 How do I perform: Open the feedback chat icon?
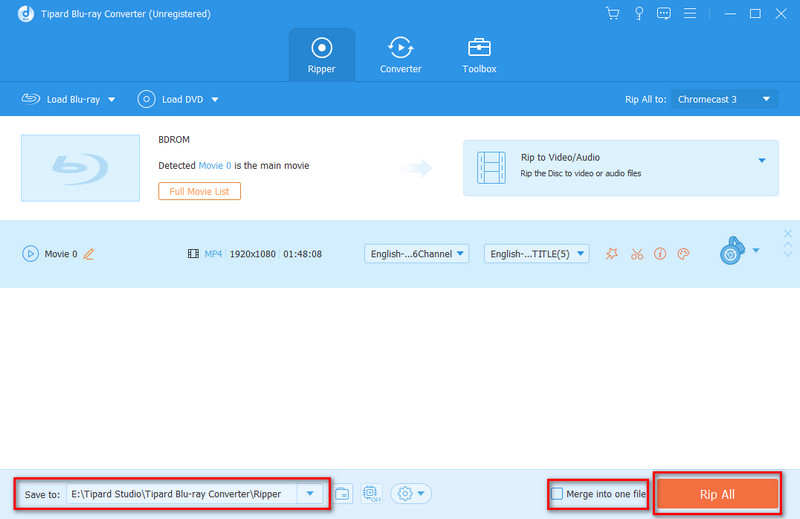point(664,14)
